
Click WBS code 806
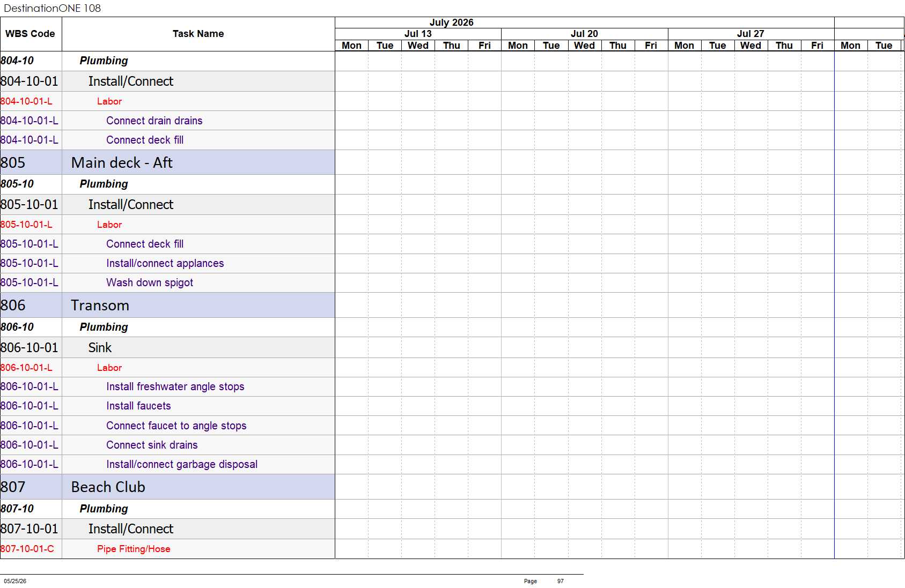click(31, 305)
